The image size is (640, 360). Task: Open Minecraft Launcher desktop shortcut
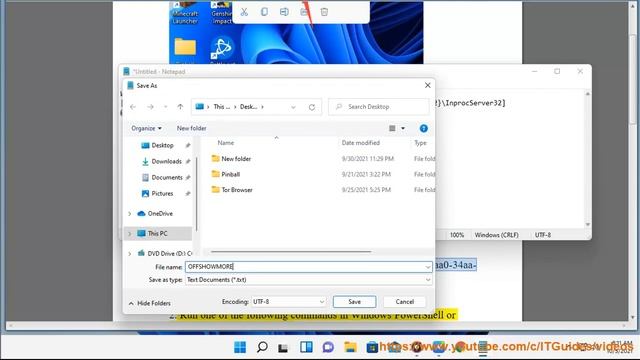pyautogui.click(x=185, y=13)
